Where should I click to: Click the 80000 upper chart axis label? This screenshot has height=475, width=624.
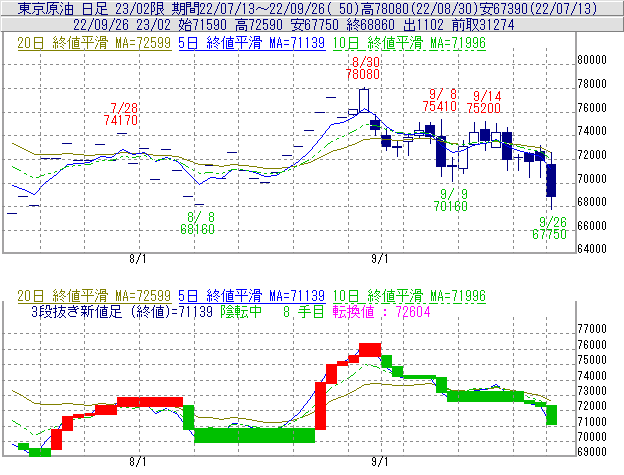592,60
